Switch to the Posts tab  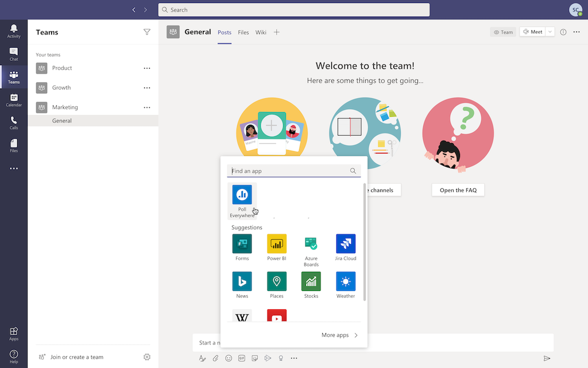[x=225, y=32]
